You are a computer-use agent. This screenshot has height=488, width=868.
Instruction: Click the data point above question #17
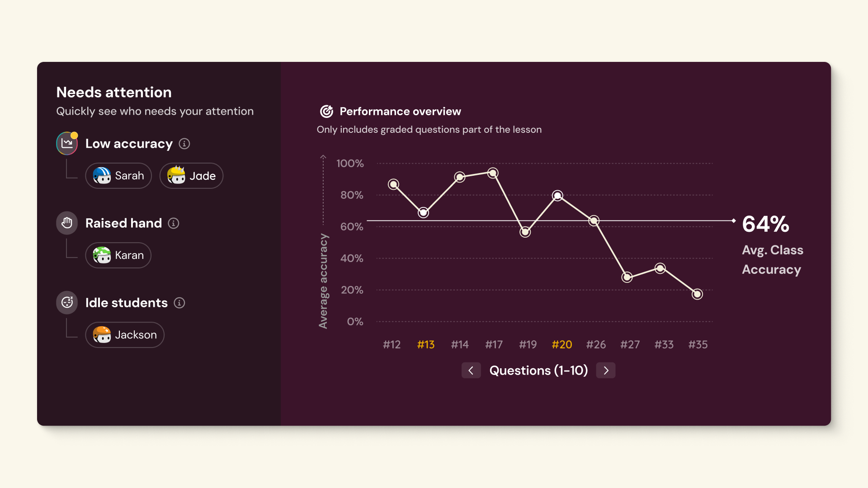(493, 173)
